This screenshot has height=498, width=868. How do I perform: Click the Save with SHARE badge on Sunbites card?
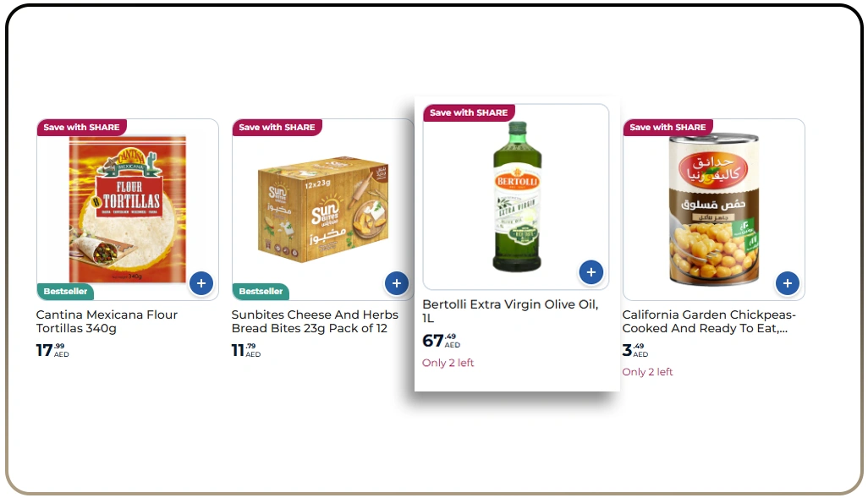coord(276,127)
